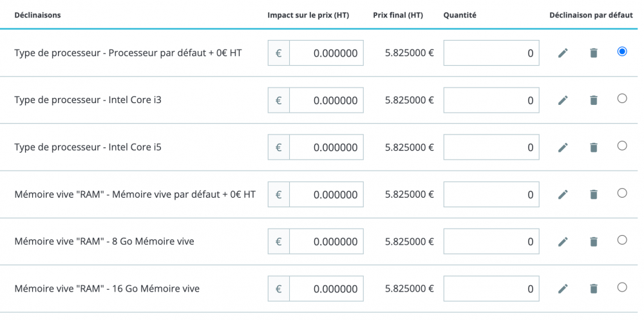The image size is (644, 320).
Task: Choose 16 Go Mémoire vive as default
Action: pos(621,287)
